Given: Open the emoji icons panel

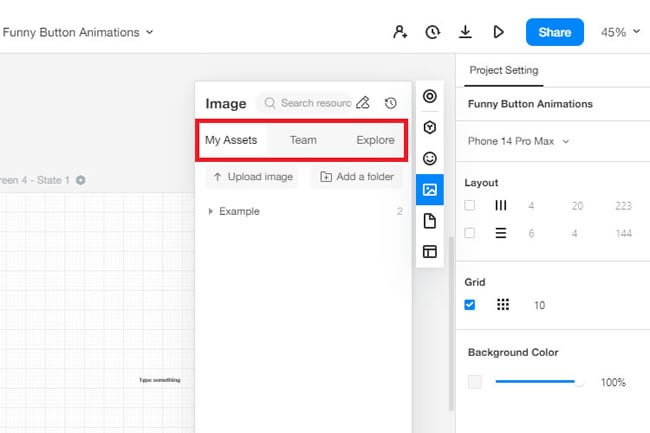Looking at the screenshot, I should 430,158.
